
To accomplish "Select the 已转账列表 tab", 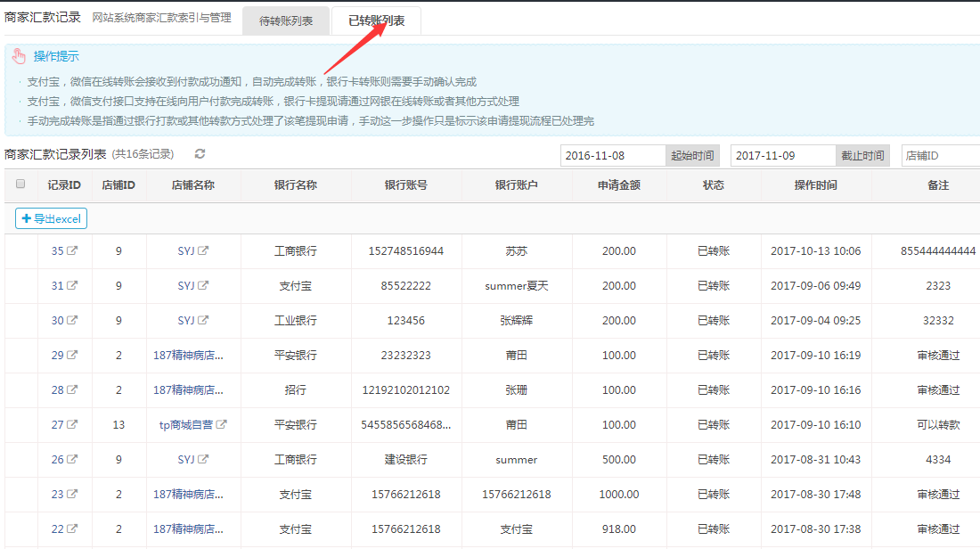I will click(376, 20).
